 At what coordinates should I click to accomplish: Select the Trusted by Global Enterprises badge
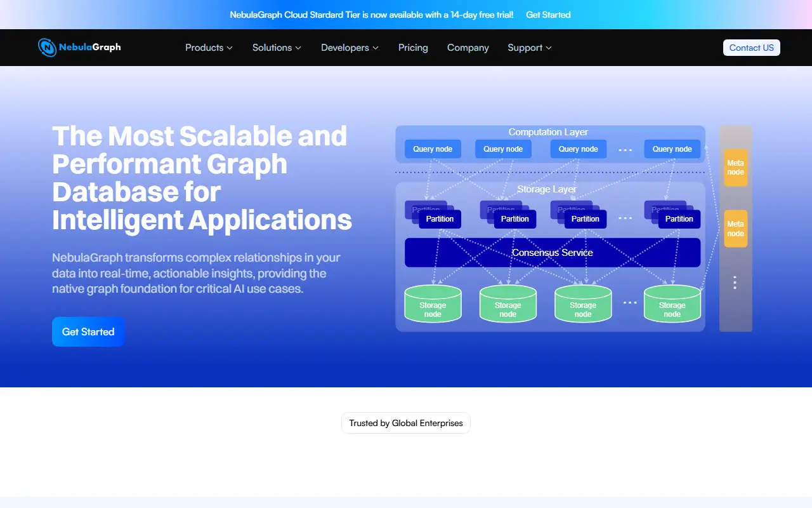406,423
